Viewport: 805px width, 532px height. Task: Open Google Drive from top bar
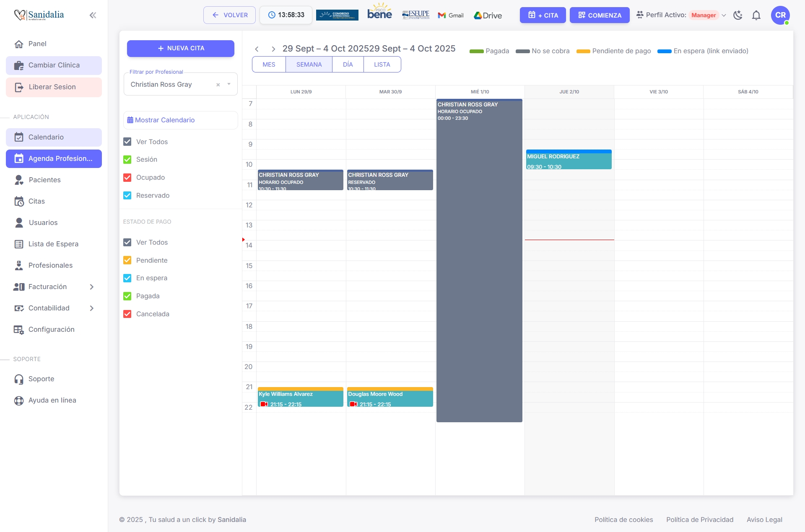tap(478, 15)
